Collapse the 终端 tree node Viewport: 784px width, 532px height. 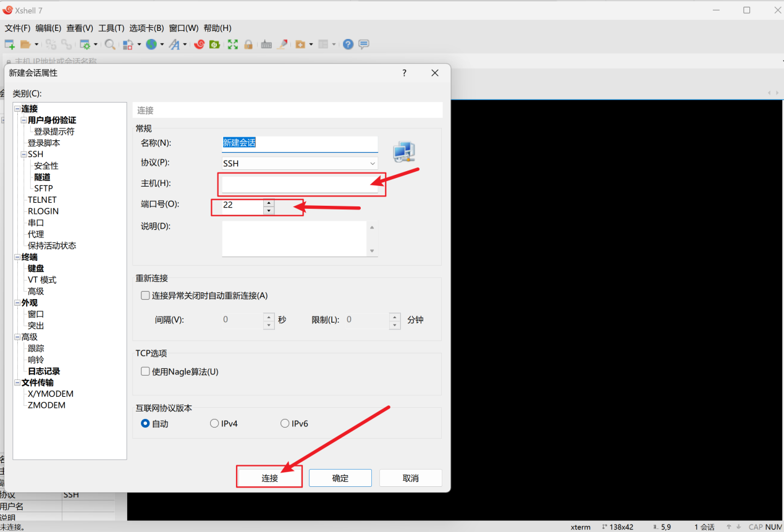(17, 257)
